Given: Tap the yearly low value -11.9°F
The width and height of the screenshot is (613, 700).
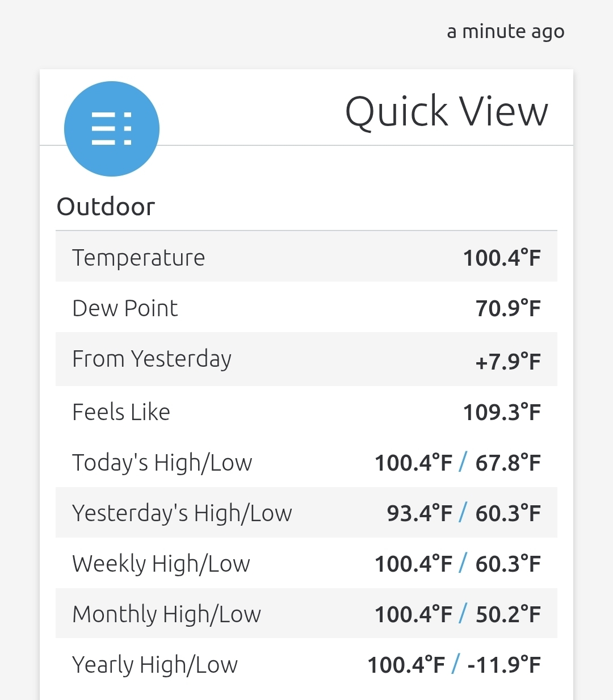Looking at the screenshot, I should pos(504,665).
